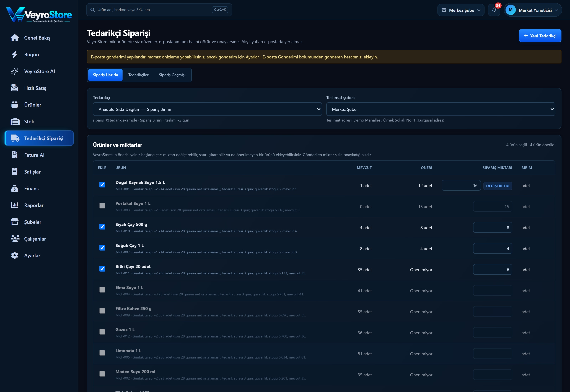Click the Raporlar chart icon
Screen dimensions: 570x392
tap(15, 205)
